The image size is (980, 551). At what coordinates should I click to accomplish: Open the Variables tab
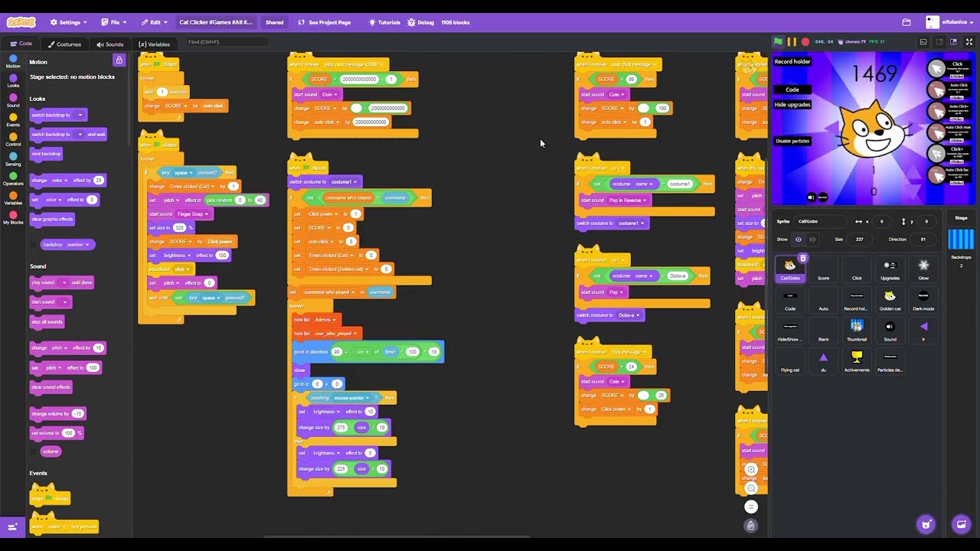click(x=155, y=44)
